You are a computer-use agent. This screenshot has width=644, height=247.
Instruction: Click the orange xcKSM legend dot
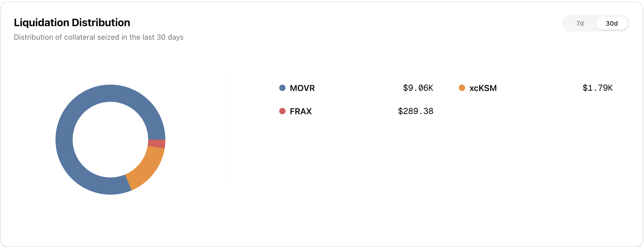462,88
